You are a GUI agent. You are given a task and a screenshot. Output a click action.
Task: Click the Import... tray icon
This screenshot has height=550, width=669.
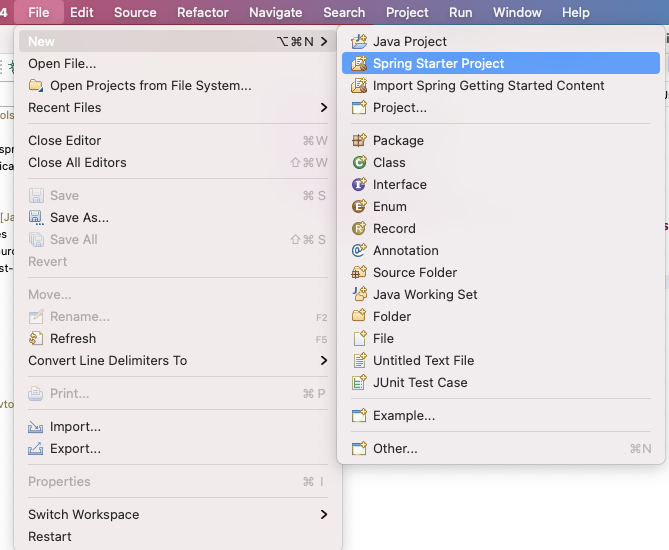(x=36, y=427)
